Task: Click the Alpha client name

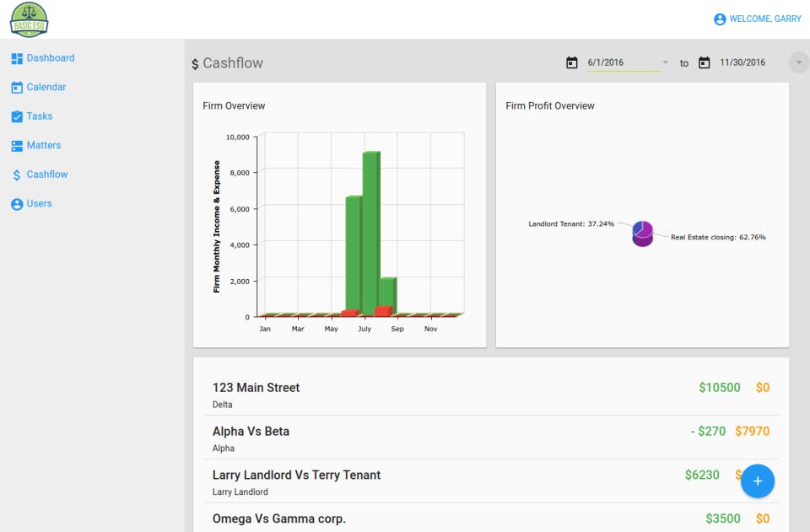Action: pos(223,449)
